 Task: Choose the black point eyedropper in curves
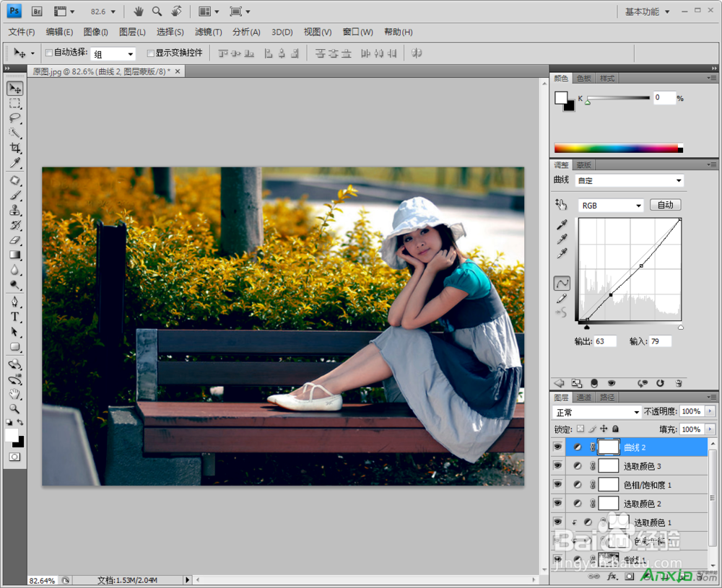click(562, 224)
